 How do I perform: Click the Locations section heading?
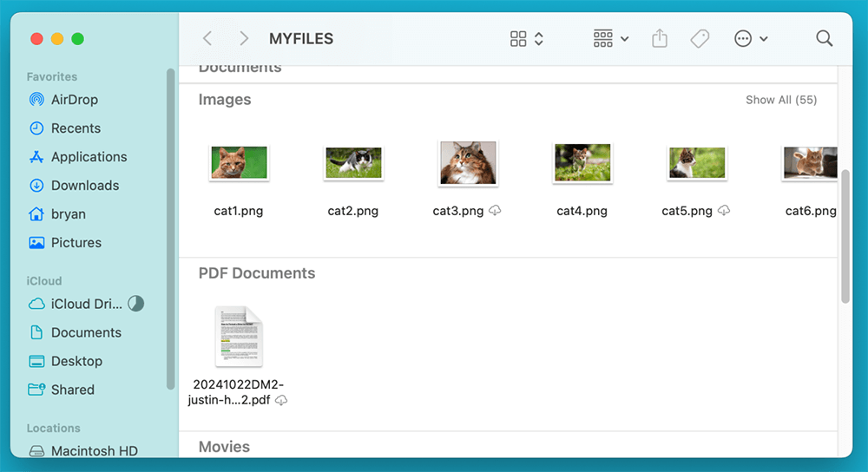tap(54, 429)
